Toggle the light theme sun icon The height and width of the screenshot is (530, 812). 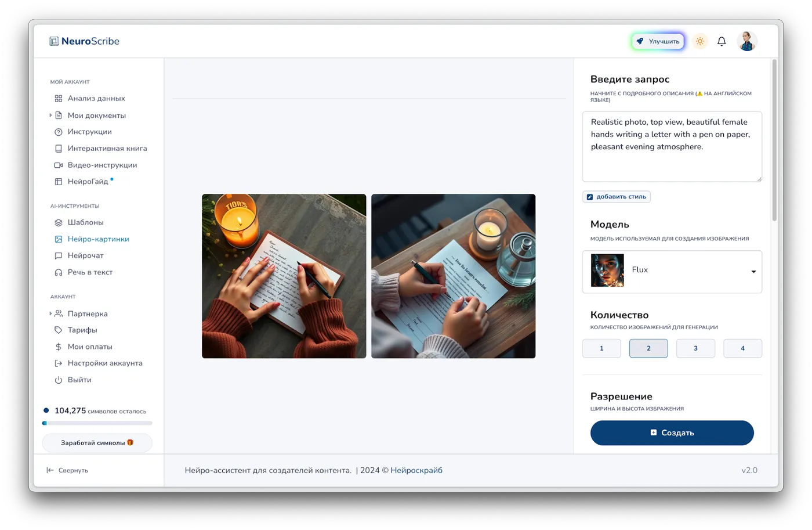[700, 41]
